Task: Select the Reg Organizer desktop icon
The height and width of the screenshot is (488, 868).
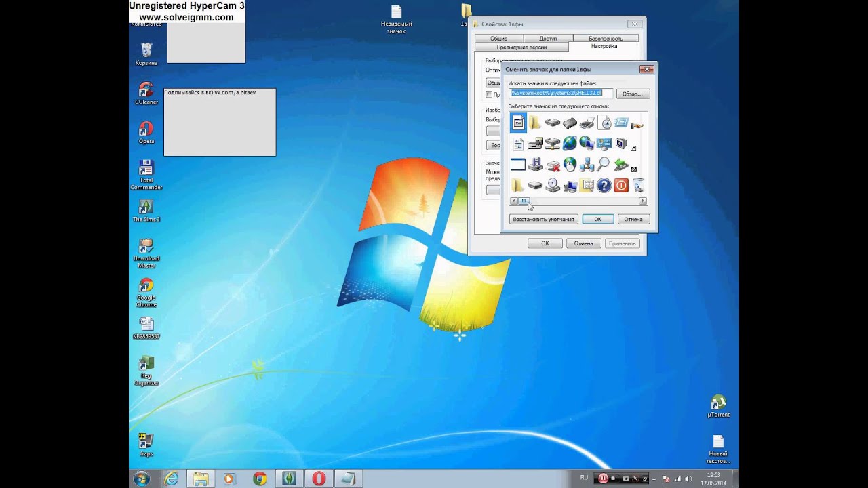Action: (x=146, y=371)
